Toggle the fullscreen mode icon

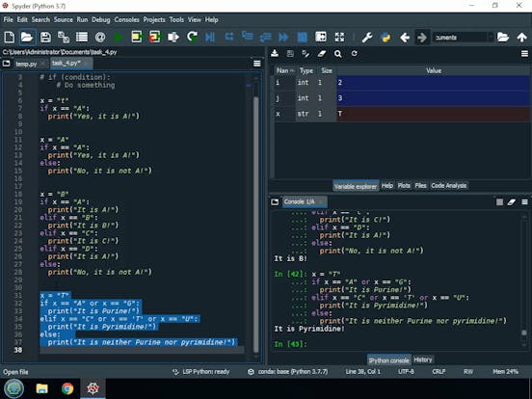click(x=339, y=37)
